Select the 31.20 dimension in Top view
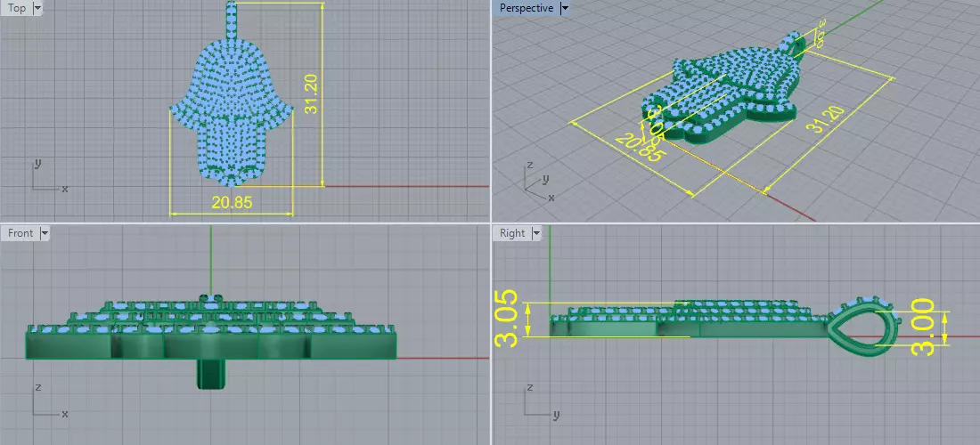 (311, 93)
